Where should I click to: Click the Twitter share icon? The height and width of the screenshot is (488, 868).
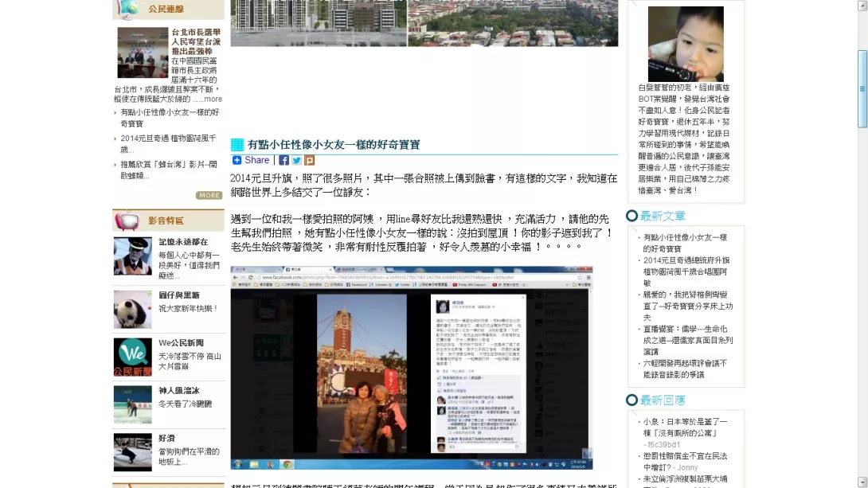296,160
